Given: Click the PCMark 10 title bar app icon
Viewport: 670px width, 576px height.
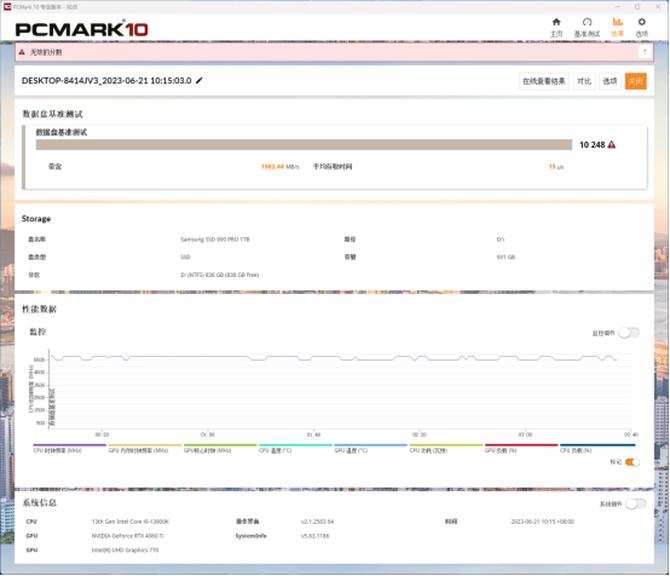Looking at the screenshot, I should [7, 6].
